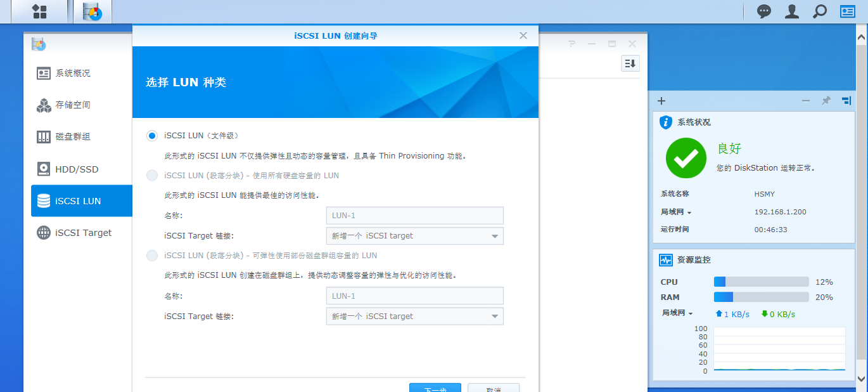This screenshot has height=392, width=868.
Task: Click the Storage Manager taskbar icon
Action: 93,11
